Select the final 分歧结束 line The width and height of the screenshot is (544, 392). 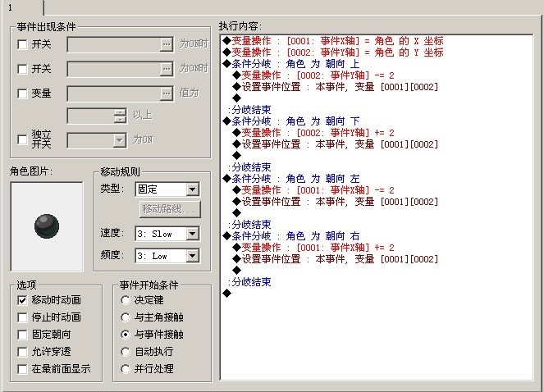coord(249,282)
